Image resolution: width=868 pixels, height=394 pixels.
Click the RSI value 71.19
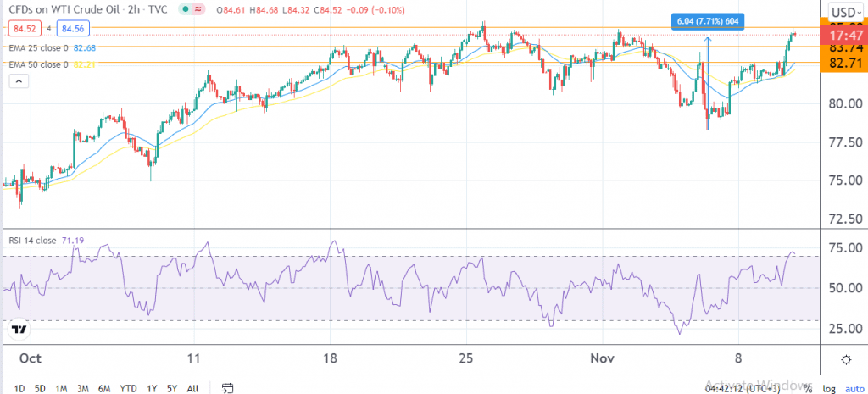pyautogui.click(x=72, y=240)
